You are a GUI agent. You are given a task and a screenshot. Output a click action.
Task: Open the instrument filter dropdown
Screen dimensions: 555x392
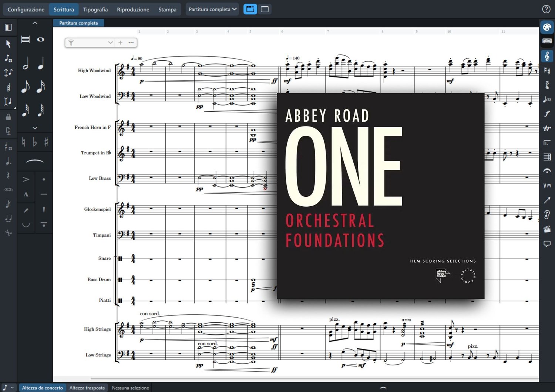[90, 43]
